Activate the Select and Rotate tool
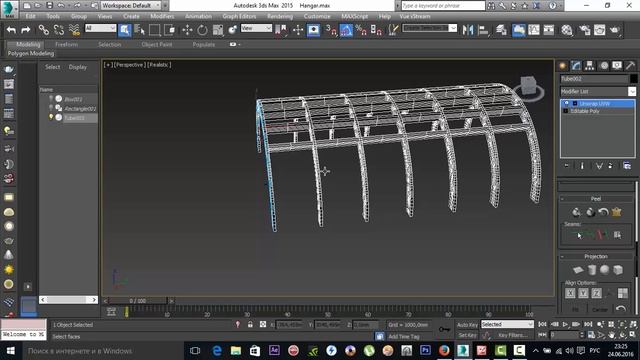This screenshot has height=360, width=640. [202, 30]
